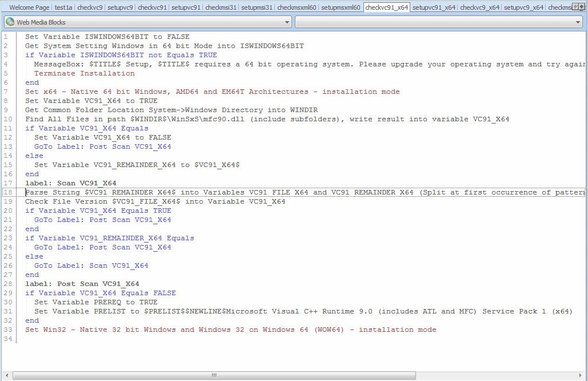588x381 pixels.
Task: Switch to the Welcome Page tab
Action: [29, 7]
